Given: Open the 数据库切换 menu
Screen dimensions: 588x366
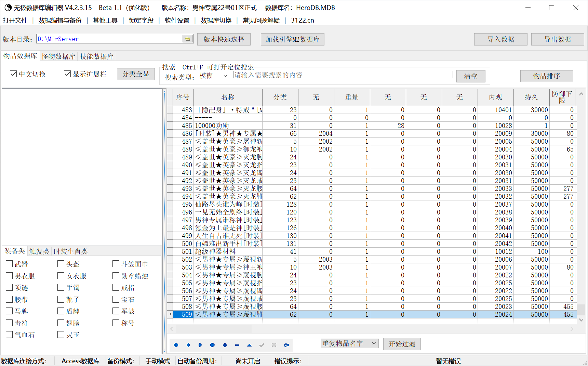Looking at the screenshot, I should (216, 20).
